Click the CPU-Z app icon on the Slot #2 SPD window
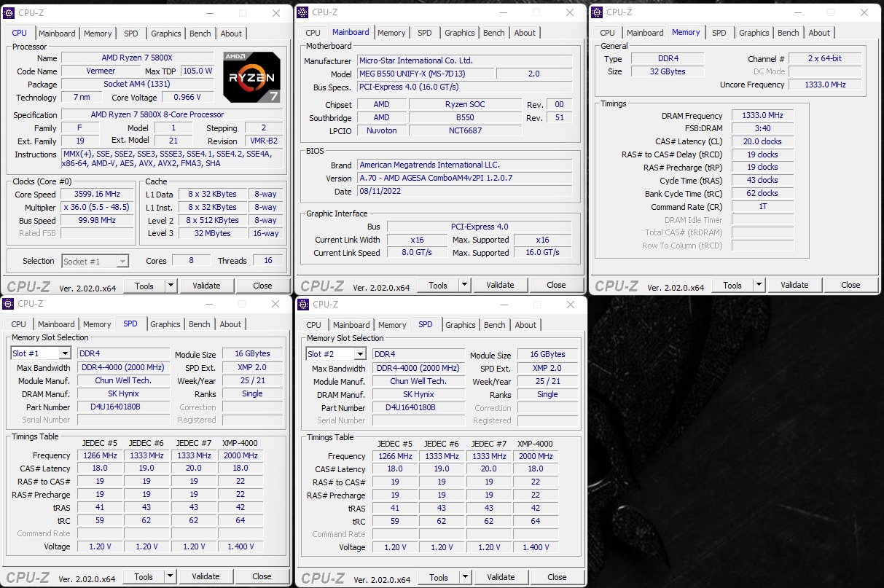This screenshot has width=884, height=588. tap(302, 304)
